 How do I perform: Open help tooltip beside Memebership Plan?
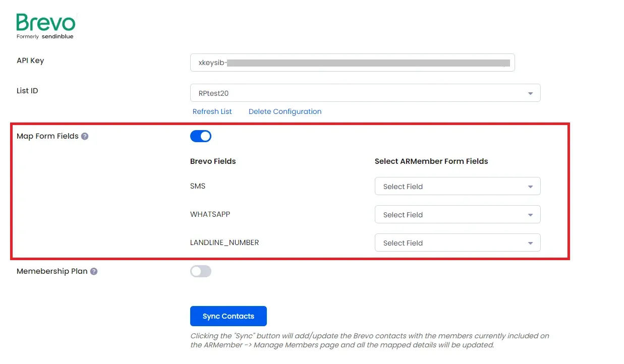click(x=94, y=271)
